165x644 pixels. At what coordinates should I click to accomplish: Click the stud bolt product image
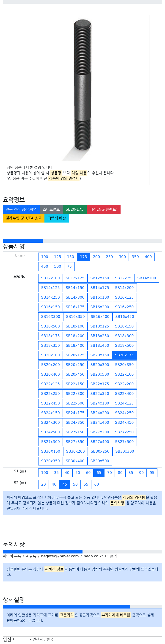tap(82, 88)
